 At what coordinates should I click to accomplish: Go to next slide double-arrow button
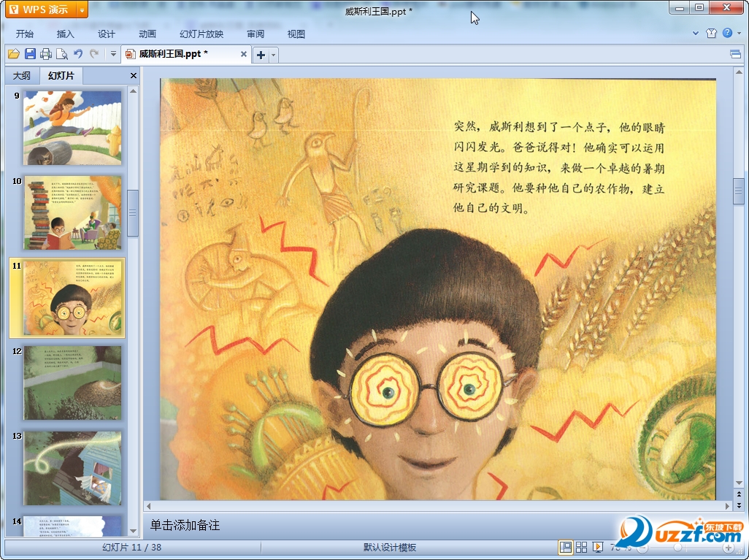(x=739, y=505)
